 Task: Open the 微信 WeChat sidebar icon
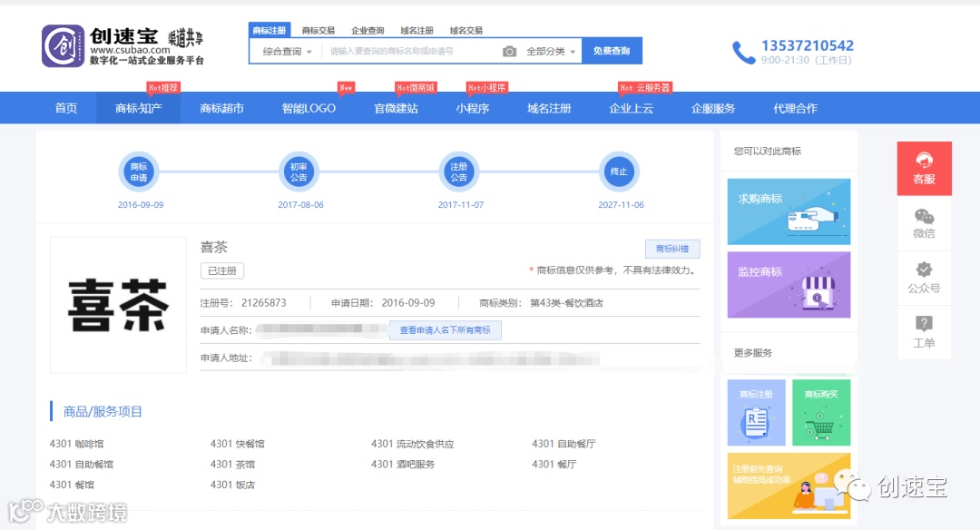point(924,224)
